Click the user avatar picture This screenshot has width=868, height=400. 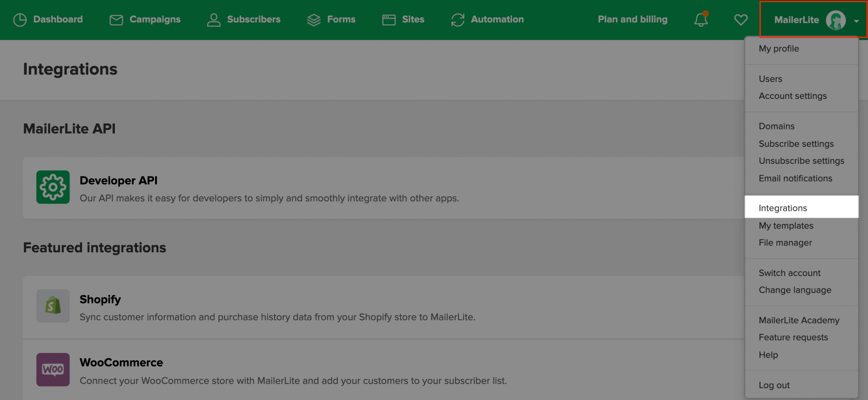[836, 20]
